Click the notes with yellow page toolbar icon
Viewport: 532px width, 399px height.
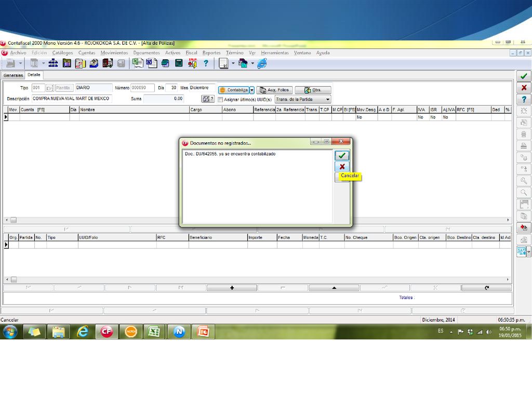81,63
